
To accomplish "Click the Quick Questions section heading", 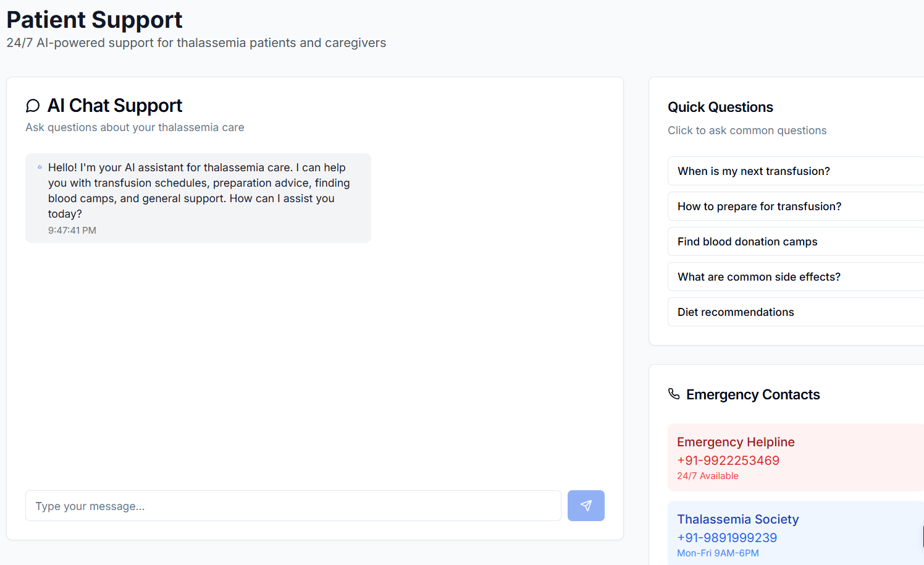I will [x=720, y=107].
